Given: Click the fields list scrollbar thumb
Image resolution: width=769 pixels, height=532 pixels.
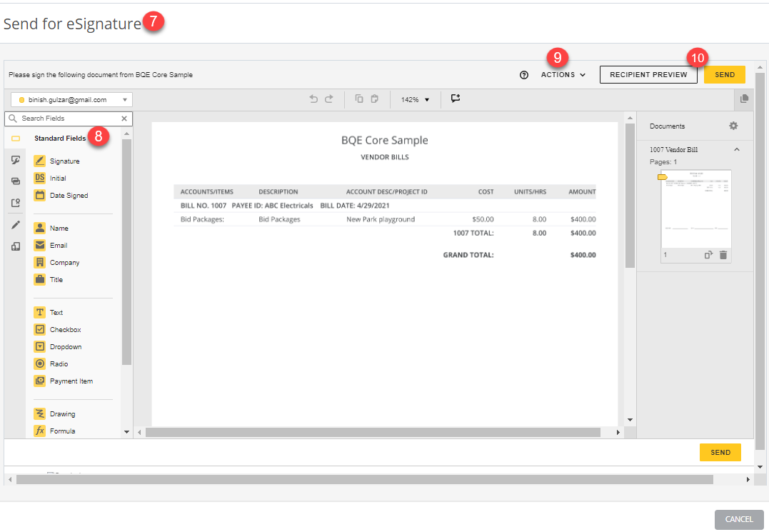Looking at the screenshot, I should (x=126, y=252).
